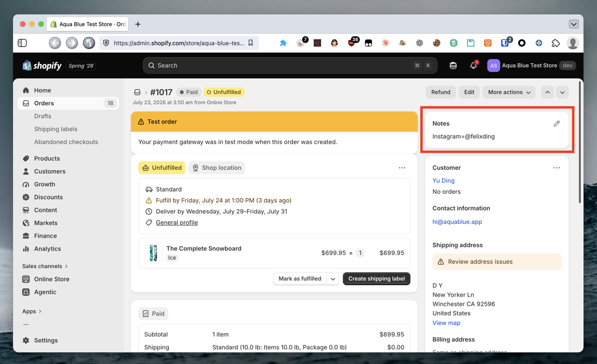Click the Shopify search field
597x364 pixels.
[290, 65]
